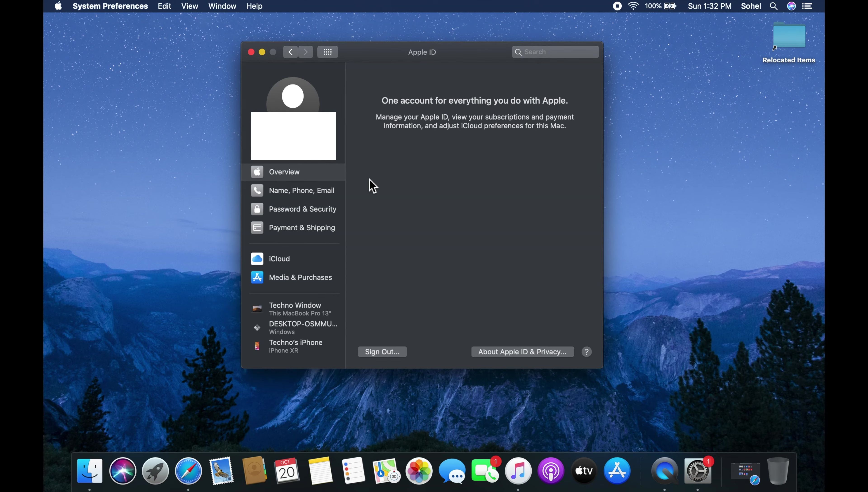Open Password & Security section

pyautogui.click(x=293, y=209)
